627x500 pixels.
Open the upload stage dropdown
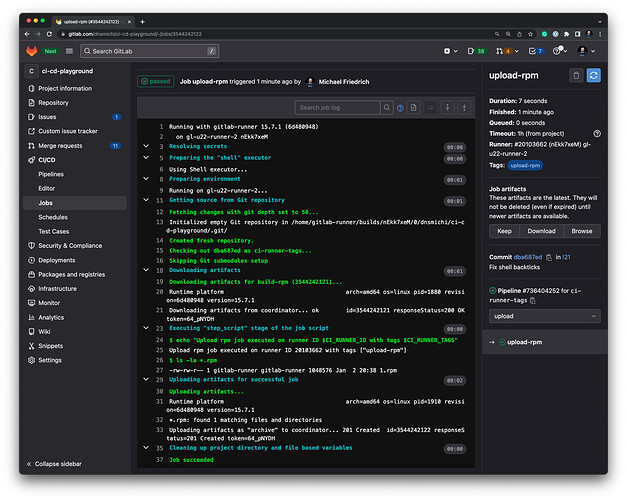pos(545,316)
